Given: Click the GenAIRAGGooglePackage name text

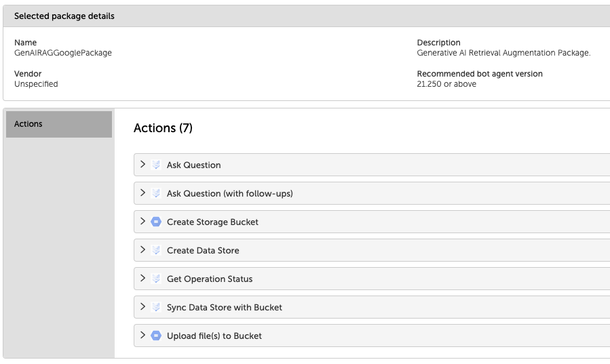Looking at the screenshot, I should pyautogui.click(x=63, y=53).
